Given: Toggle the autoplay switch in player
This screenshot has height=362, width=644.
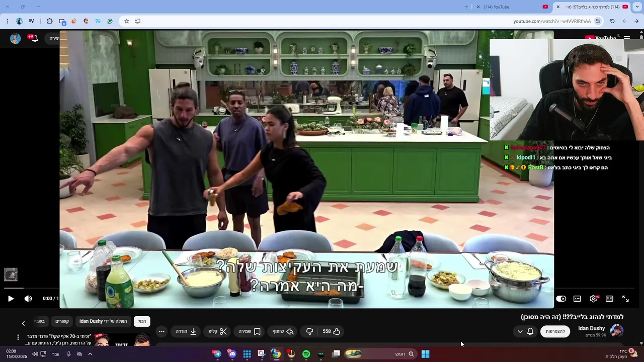Looking at the screenshot, I should (561, 299).
